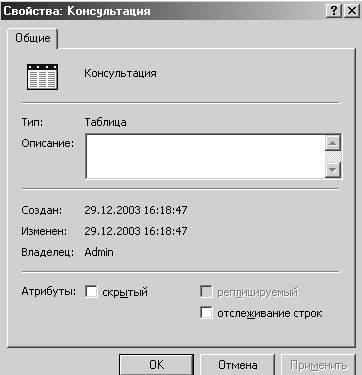Click the Описание scrollbar track between arrows

pos(333,157)
